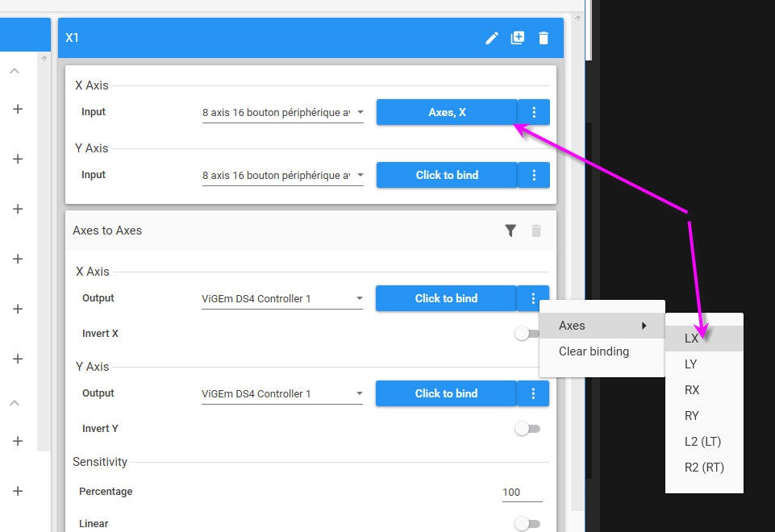Screen dimensions: 775x532
Task: Click the trash icon in Axes to Axes
Action: click(536, 231)
